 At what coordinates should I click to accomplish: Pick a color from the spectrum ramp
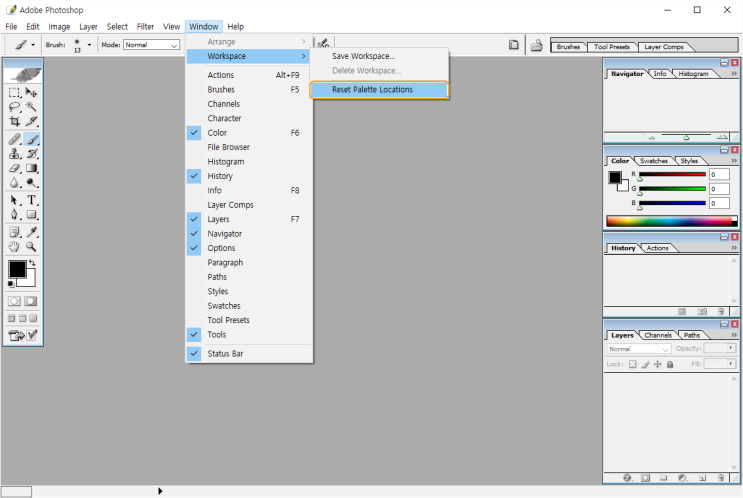coord(671,221)
